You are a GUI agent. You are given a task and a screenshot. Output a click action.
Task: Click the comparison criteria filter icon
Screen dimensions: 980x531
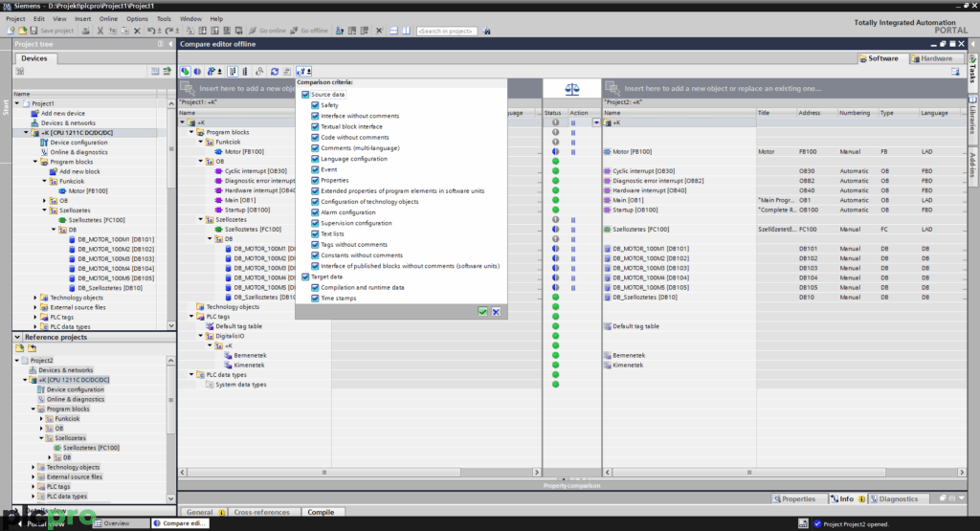303,71
